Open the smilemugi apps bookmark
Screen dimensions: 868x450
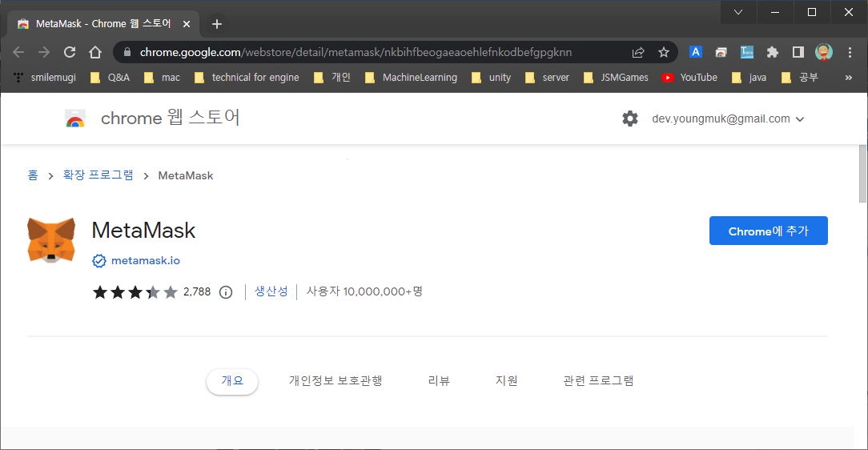tap(45, 78)
